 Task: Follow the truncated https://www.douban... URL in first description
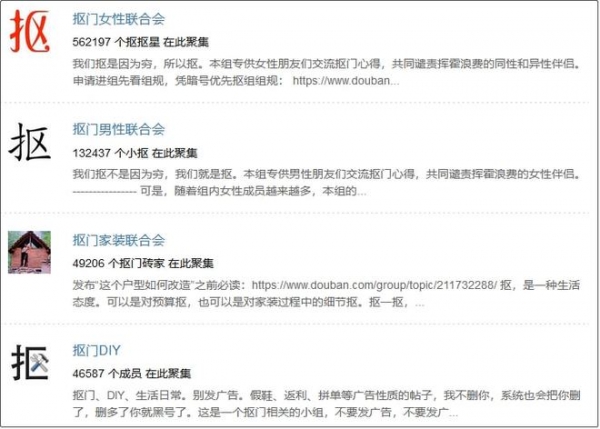point(346,80)
